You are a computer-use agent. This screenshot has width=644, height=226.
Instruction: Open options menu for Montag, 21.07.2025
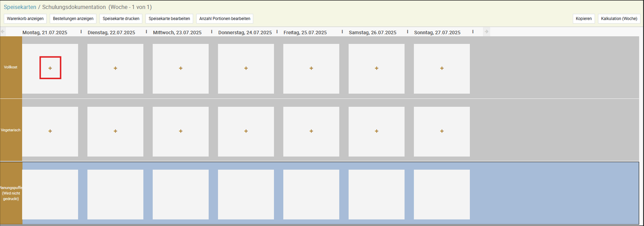tap(81, 32)
